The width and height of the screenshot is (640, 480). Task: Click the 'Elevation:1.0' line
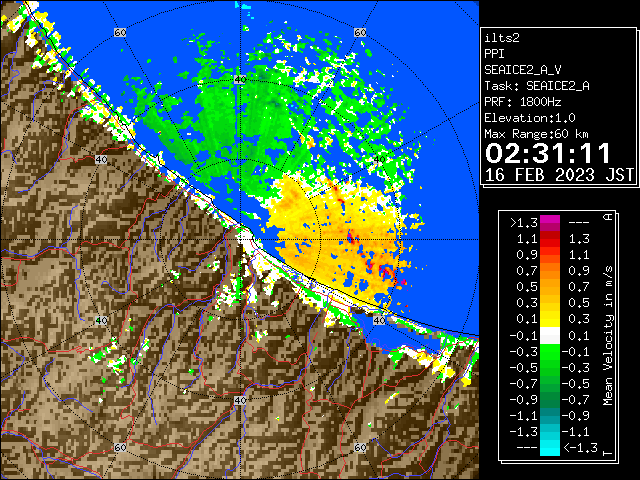tap(530, 118)
